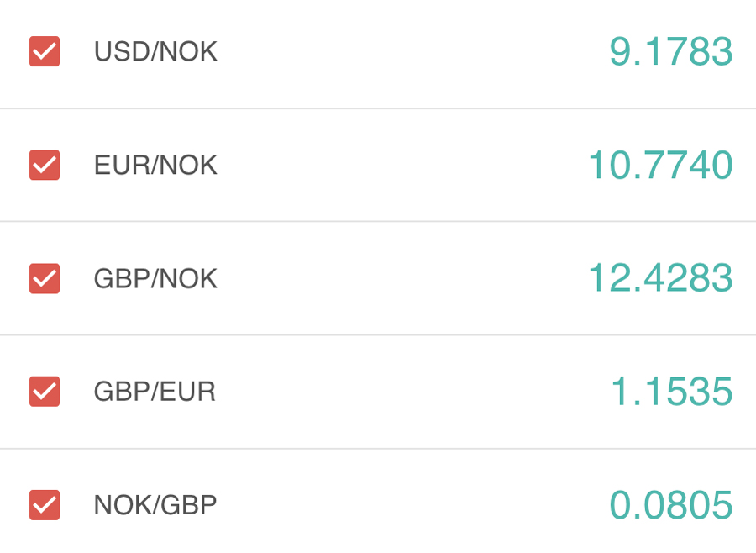Image resolution: width=756 pixels, height=553 pixels.
Task: Select the 10.7740 rate value
Action: coord(660,165)
